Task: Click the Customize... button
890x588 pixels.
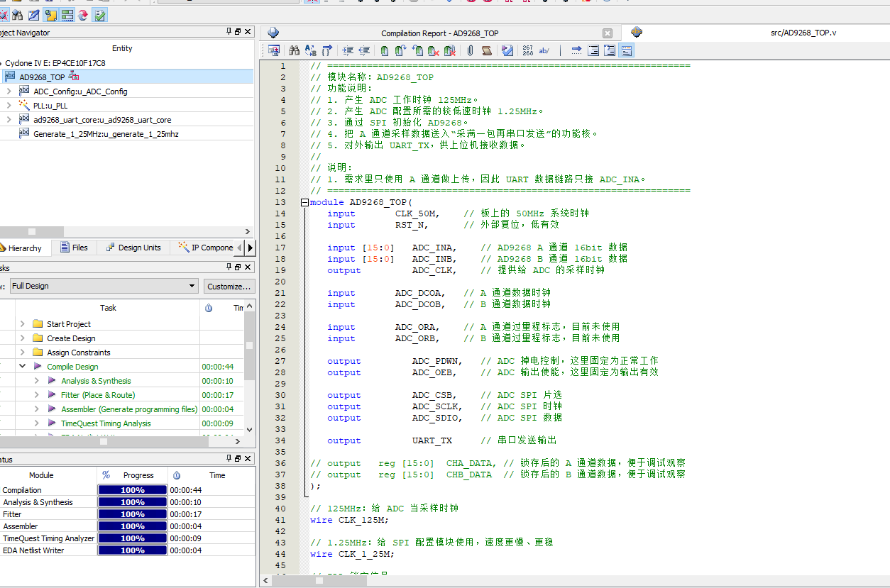Action: tap(229, 286)
